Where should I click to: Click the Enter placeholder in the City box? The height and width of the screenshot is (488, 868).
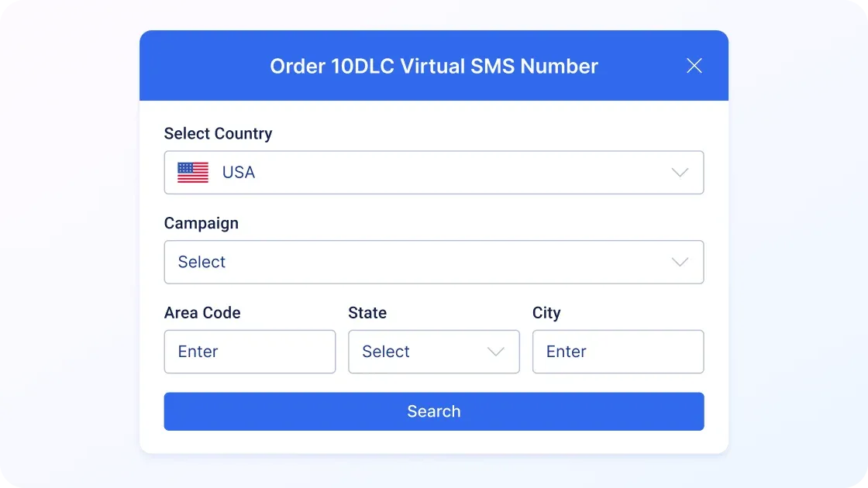(x=567, y=352)
